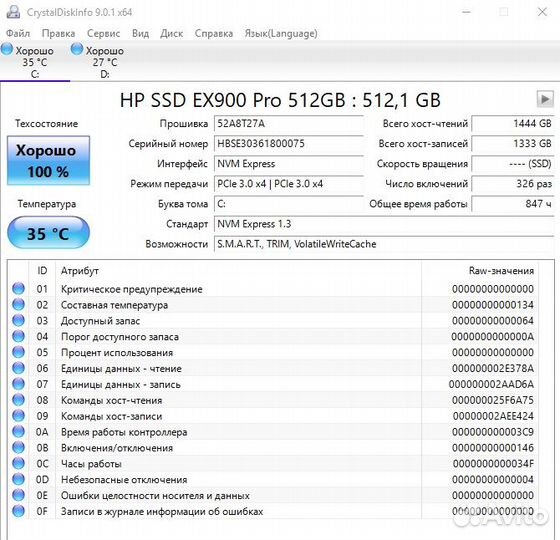Select the C: disk tab

pos(35,62)
